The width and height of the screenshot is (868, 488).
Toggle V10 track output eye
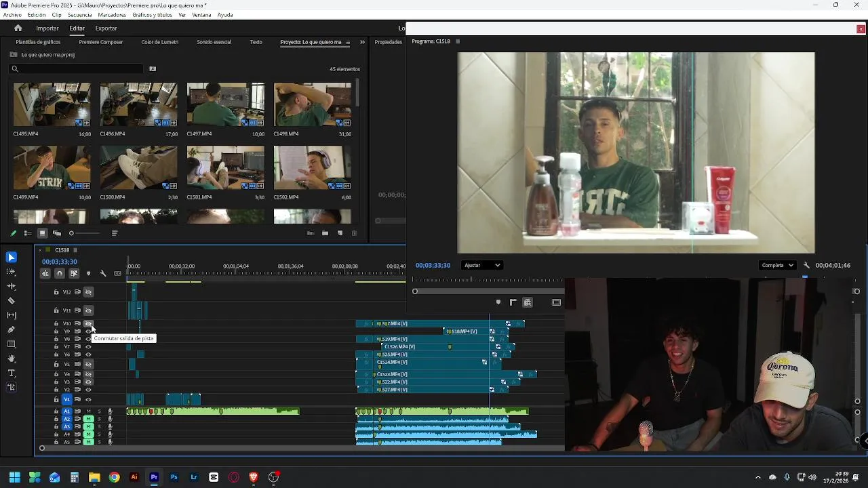88,323
